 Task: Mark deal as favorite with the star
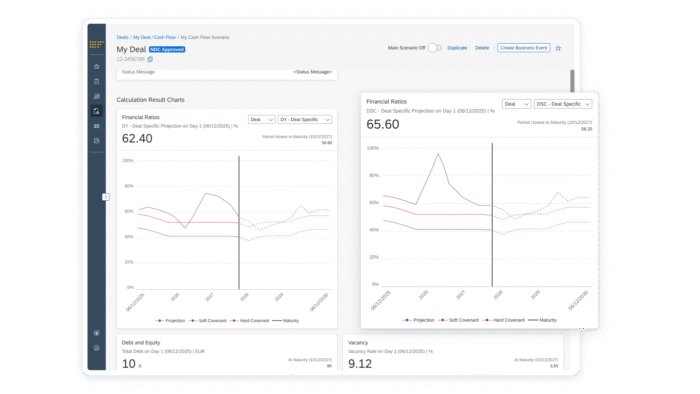point(558,48)
